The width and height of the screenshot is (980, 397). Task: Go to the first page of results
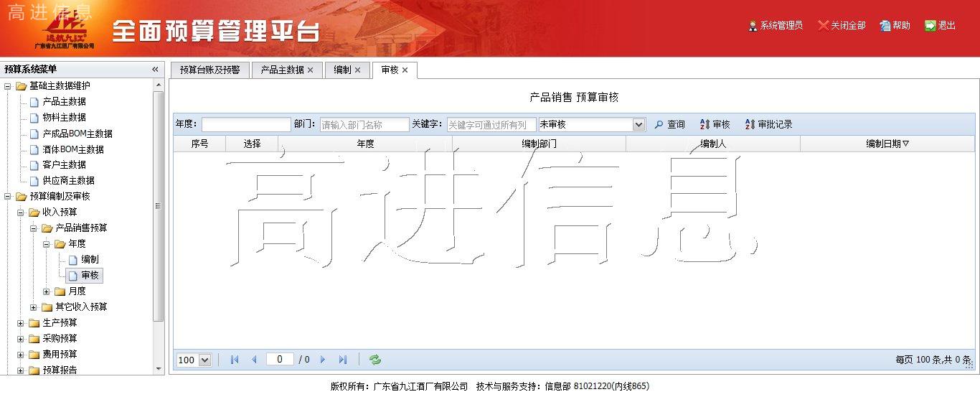tap(235, 360)
